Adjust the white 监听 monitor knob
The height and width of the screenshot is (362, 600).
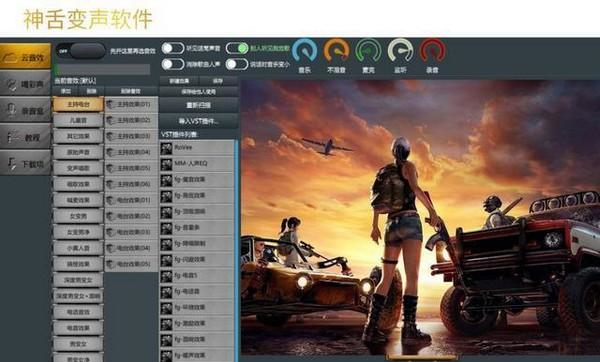400,51
